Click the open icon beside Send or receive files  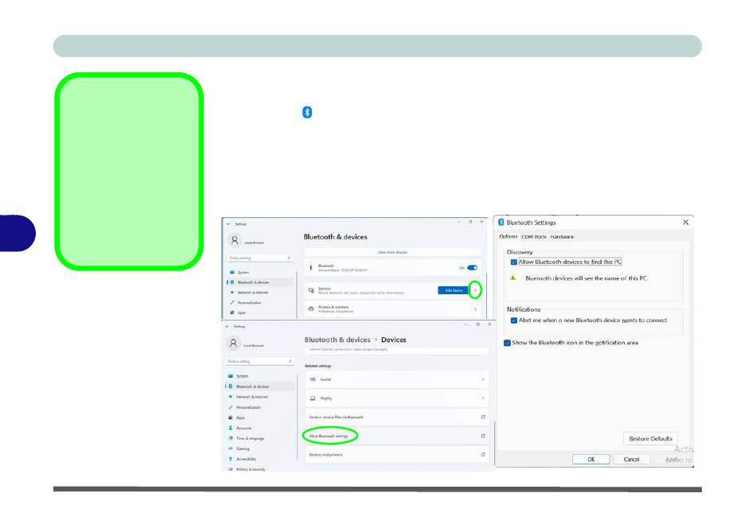point(482,417)
